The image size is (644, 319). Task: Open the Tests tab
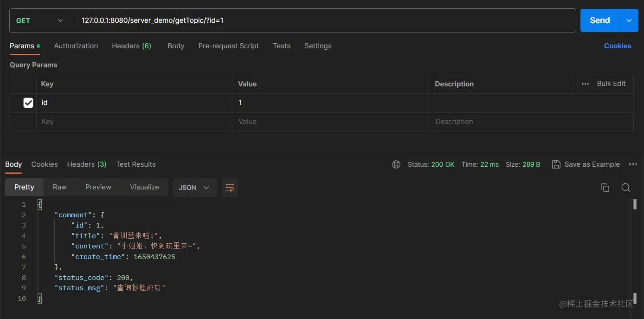click(282, 46)
